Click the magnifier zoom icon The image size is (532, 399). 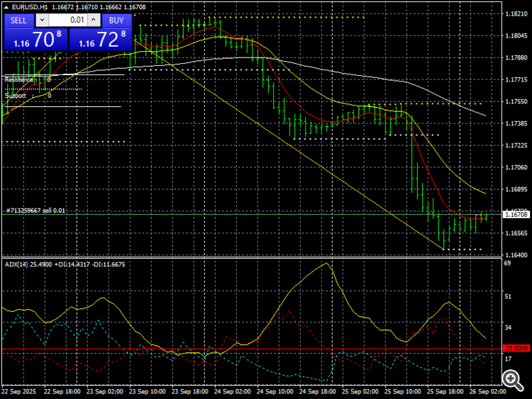[x=513, y=380]
